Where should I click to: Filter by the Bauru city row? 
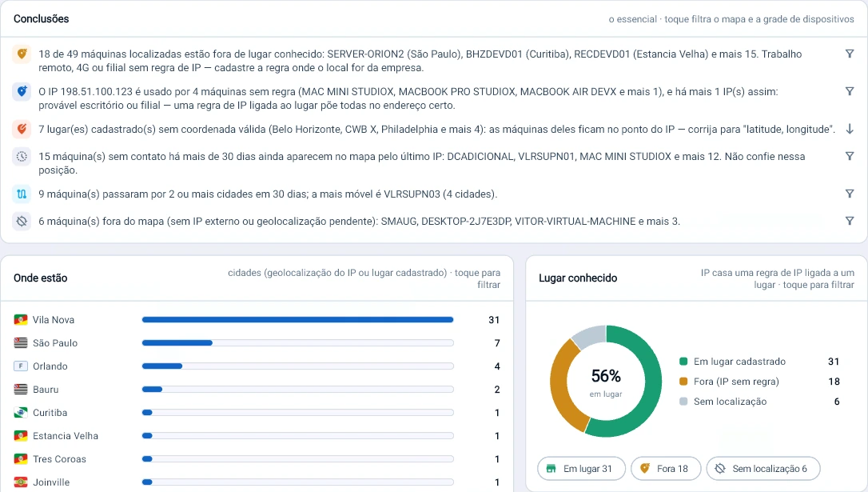click(x=257, y=390)
